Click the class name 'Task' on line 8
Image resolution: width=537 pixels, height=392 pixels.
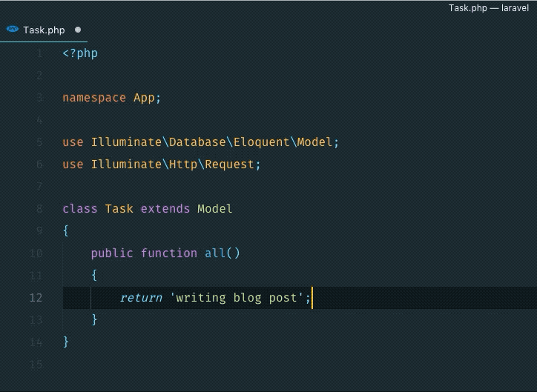(119, 209)
